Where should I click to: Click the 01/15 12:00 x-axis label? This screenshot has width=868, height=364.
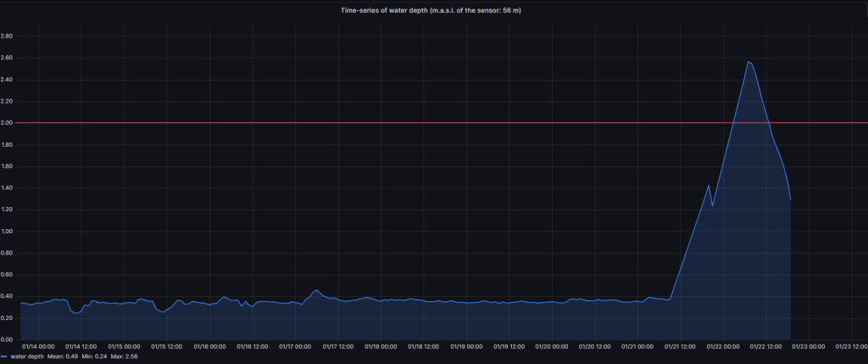pyautogui.click(x=167, y=346)
